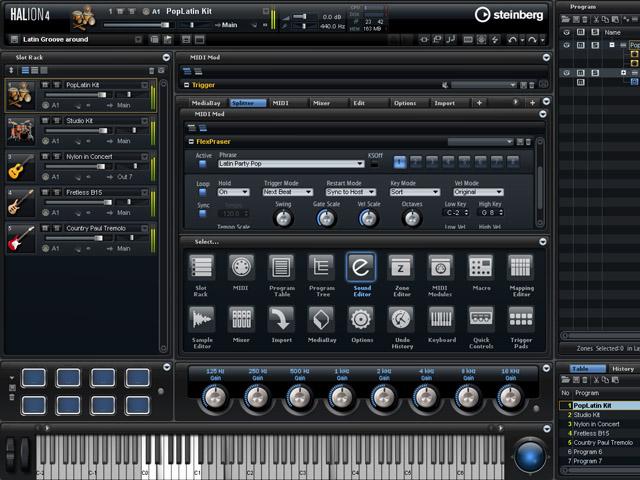Open the Slot Rack panel menu arrow

(x=166, y=57)
